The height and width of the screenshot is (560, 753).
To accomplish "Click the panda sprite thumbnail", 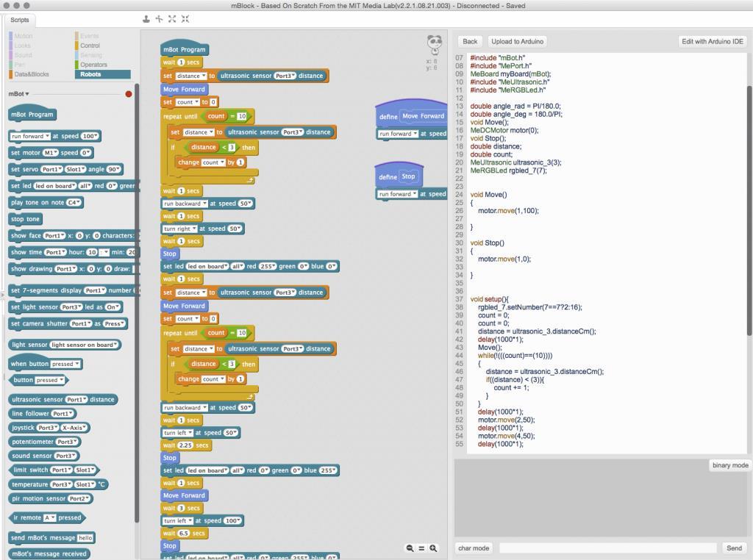I will 434,45.
